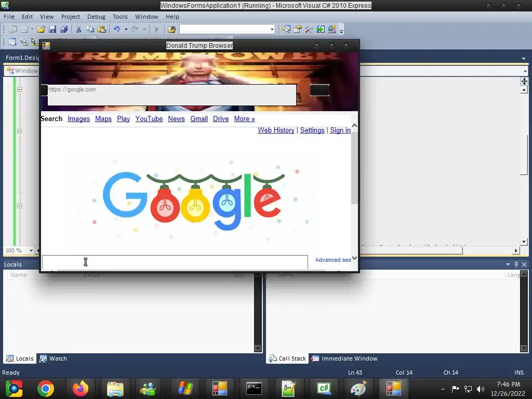Click the form icon in Donald Trump Browser title bar
The image size is (532, 399).
46,46
